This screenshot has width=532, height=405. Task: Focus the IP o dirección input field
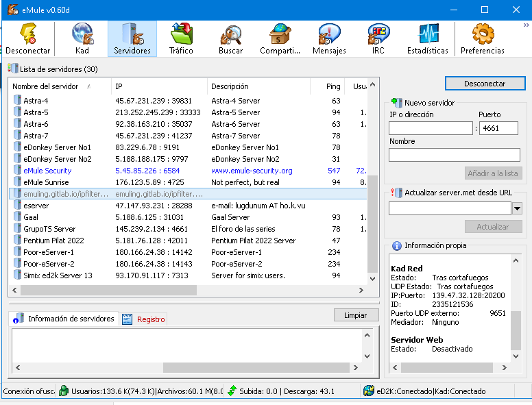point(431,128)
